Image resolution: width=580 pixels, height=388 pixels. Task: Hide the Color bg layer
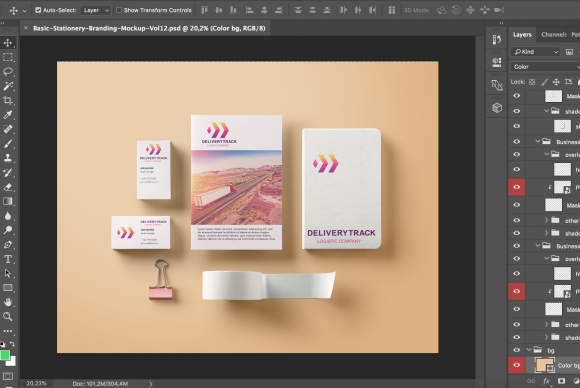coord(516,365)
